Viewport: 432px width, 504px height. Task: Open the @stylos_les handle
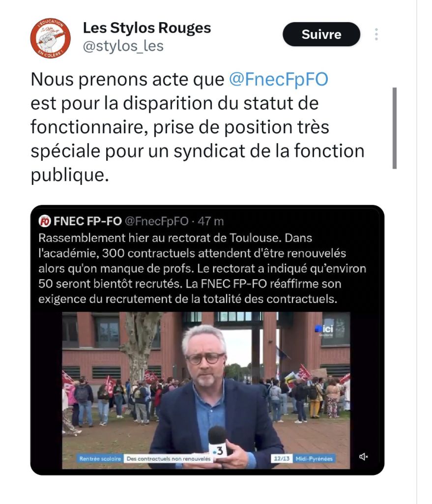pyautogui.click(x=123, y=46)
